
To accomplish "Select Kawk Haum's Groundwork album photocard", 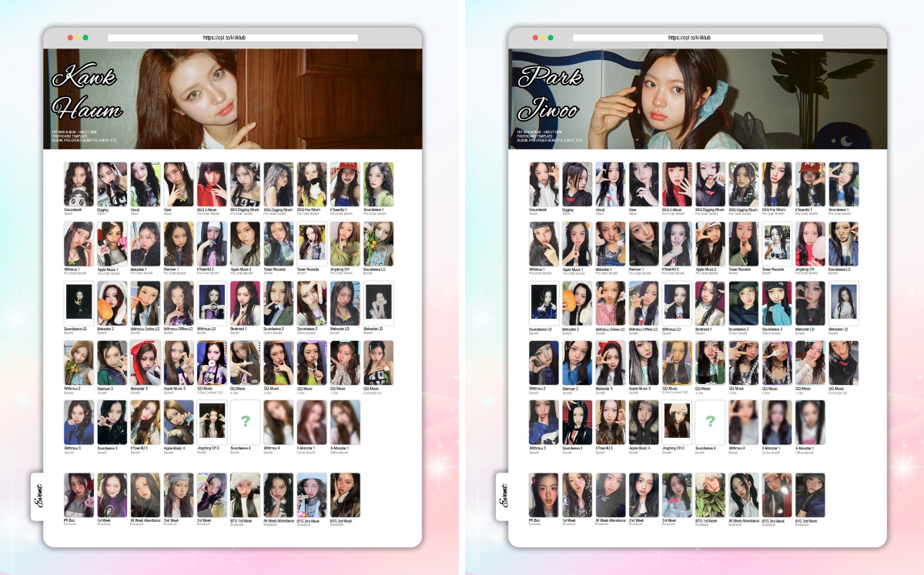I will [x=79, y=184].
